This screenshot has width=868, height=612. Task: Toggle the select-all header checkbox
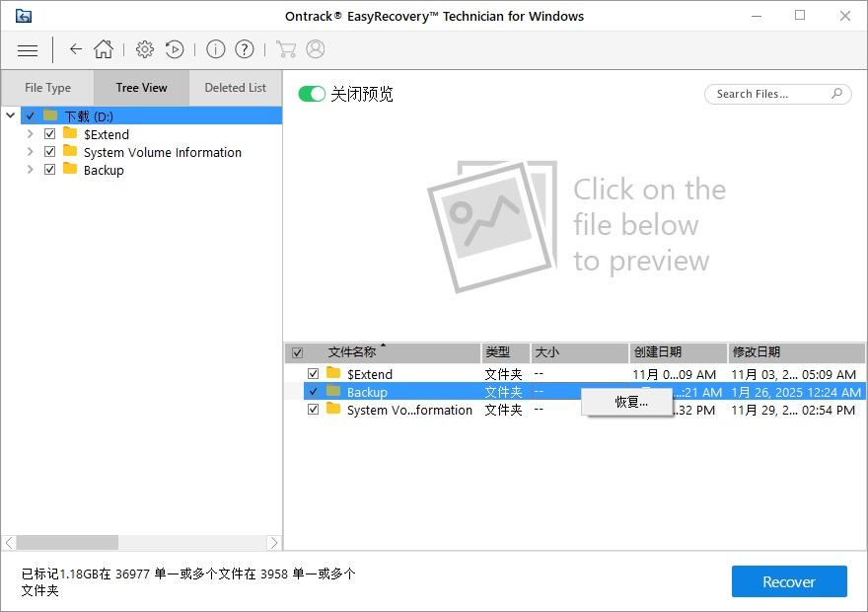[297, 352]
